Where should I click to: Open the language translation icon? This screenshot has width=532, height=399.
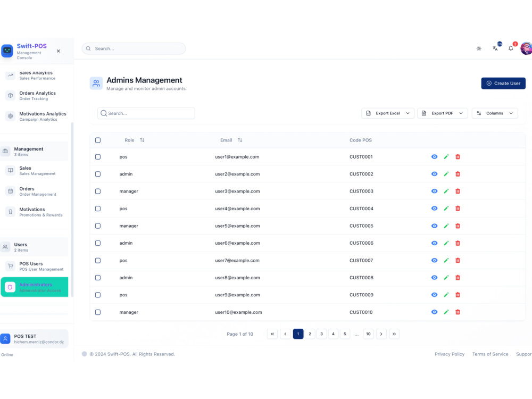pyautogui.click(x=495, y=48)
